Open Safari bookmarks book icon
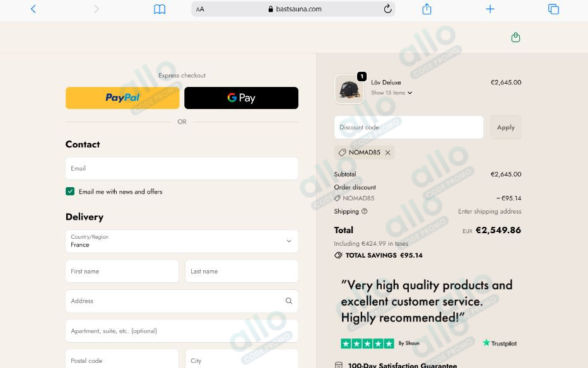 pos(160,9)
